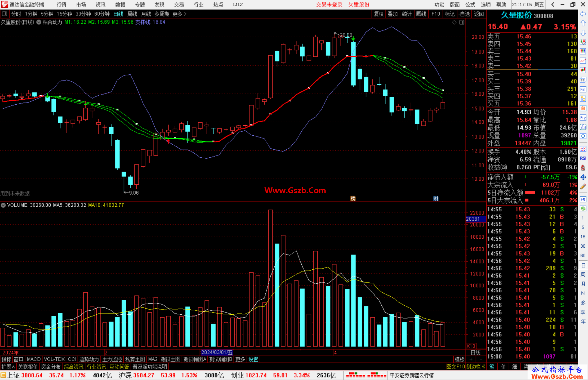Select the 周线 weekly period tab
Screen dimensions: 588x380
point(132,14)
